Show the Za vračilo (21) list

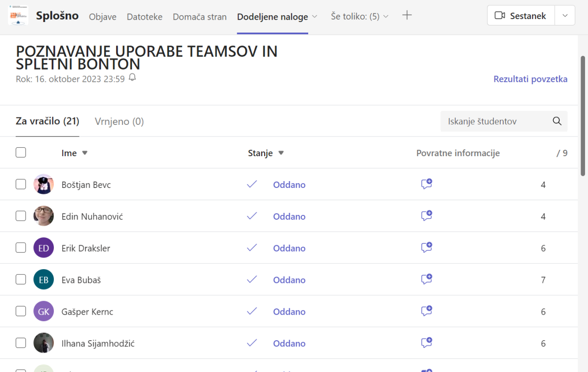click(x=48, y=121)
